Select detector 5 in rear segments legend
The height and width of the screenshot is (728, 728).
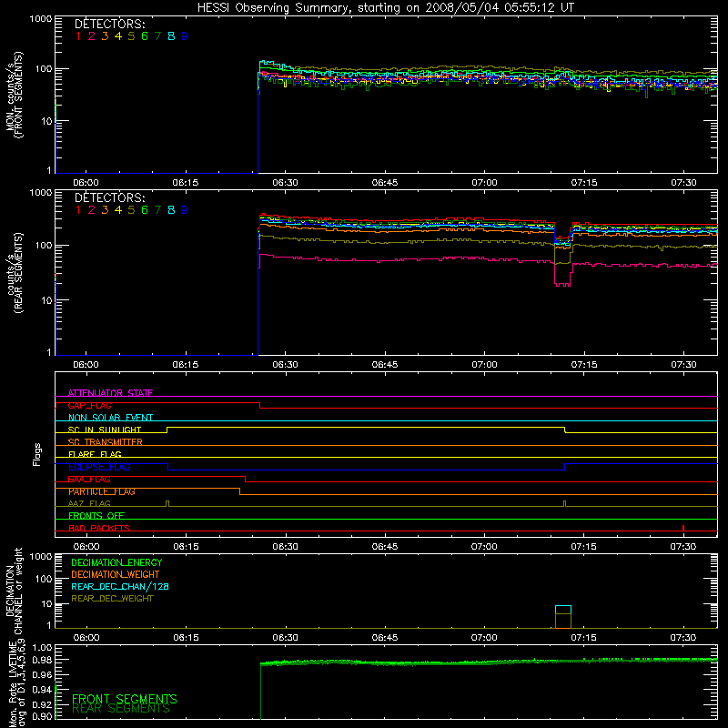[x=131, y=210]
